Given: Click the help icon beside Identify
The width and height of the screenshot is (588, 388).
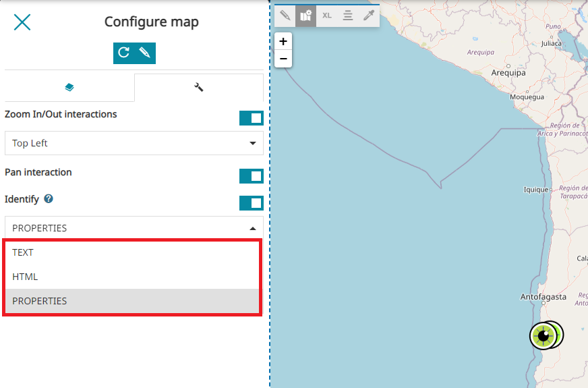Looking at the screenshot, I should coord(49,200).
